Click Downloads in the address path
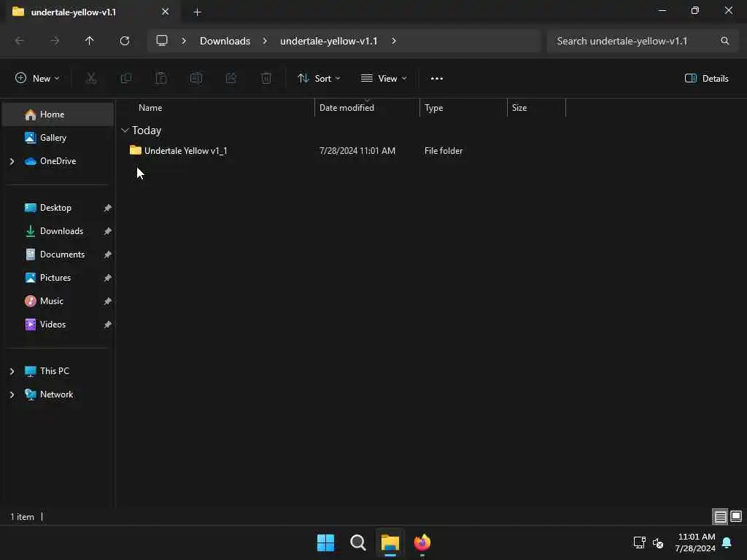The height and width of the screenshot is (560, 747). [225, 41]
